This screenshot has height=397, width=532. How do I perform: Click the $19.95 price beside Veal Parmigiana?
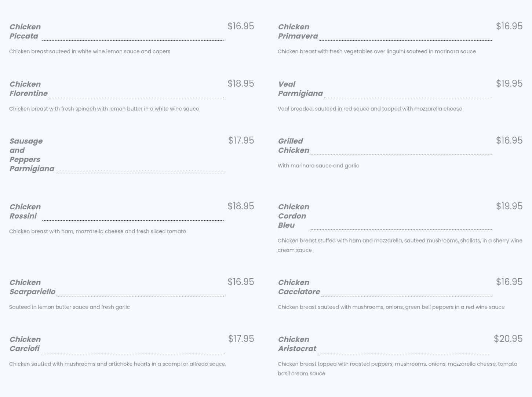coord(509,83)
